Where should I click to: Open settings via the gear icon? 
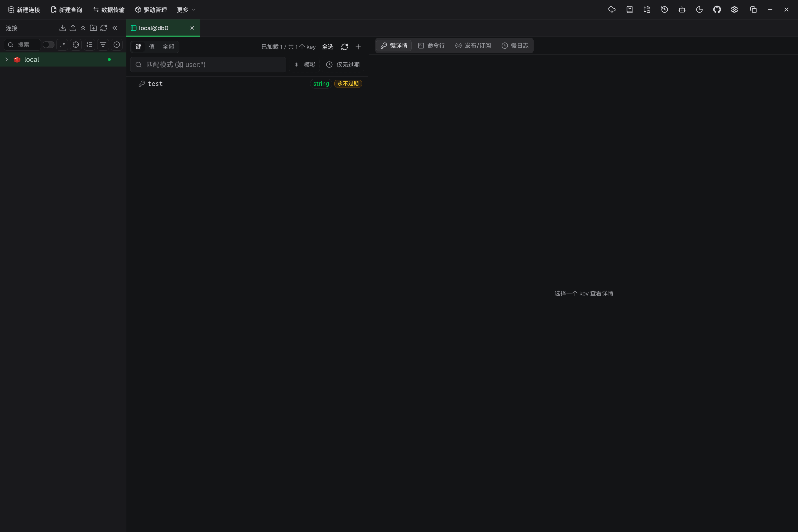coord(735,10)
